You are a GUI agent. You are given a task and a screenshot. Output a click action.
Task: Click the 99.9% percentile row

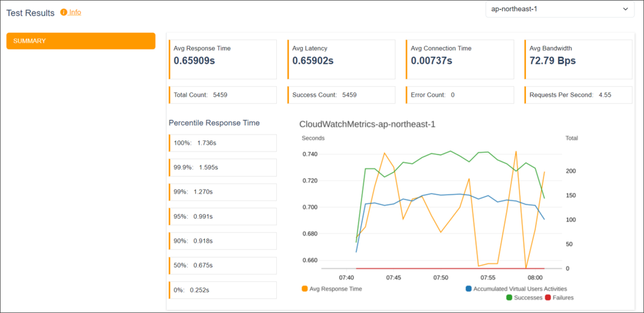[x=223, y=167]
